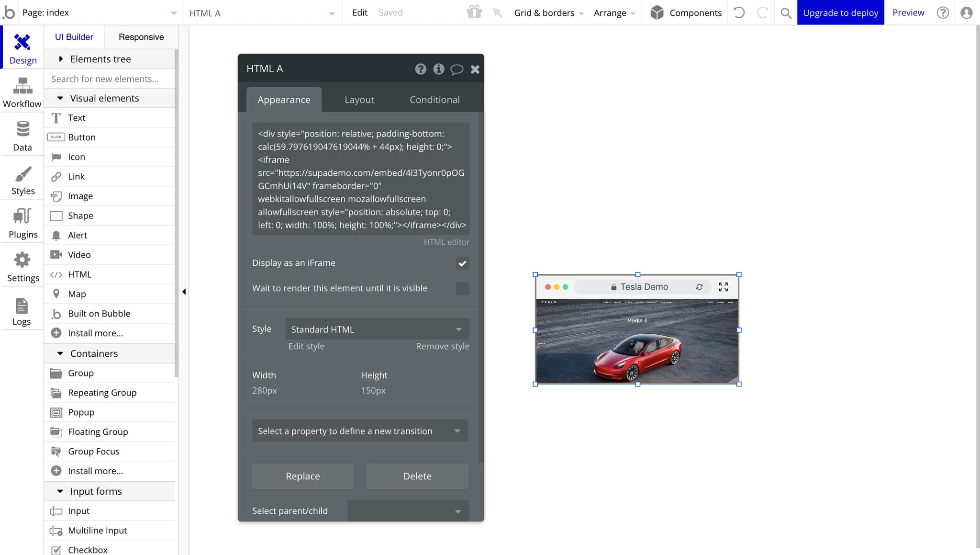Open element info via the info icon
This screenshot has height=555, width=980.
pyautogui.click(x=438, y=69)
